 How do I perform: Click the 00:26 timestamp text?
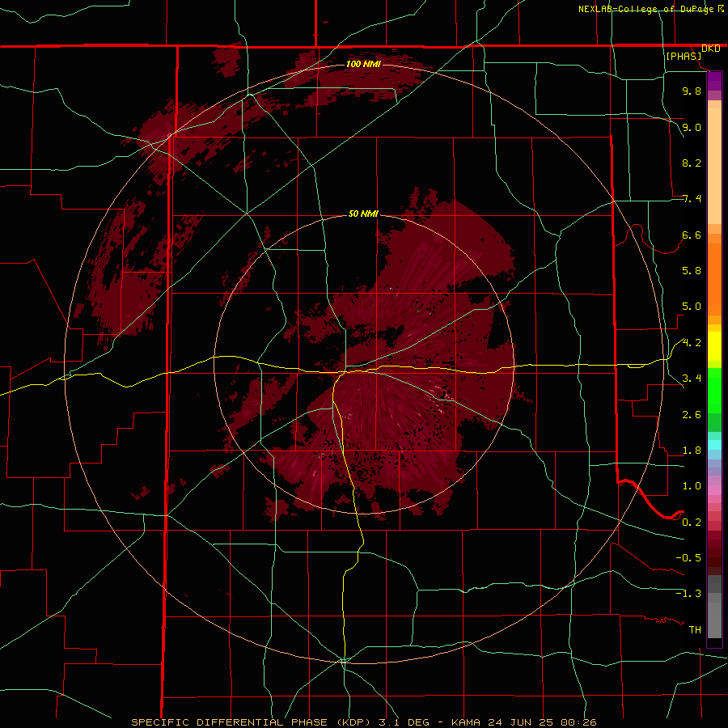[578, 722]
